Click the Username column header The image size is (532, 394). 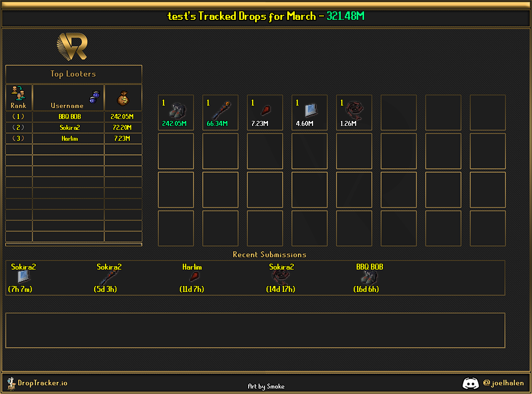point(67,106)
